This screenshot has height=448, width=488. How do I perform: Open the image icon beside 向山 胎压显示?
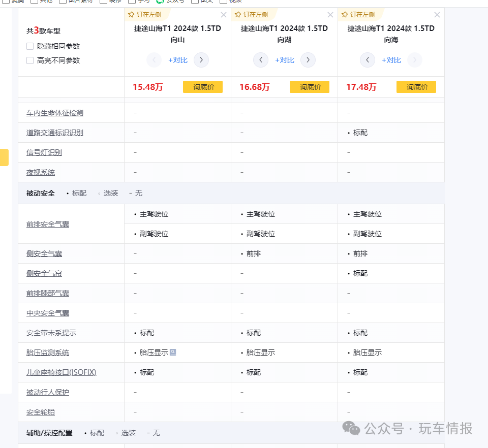(173, 352)
